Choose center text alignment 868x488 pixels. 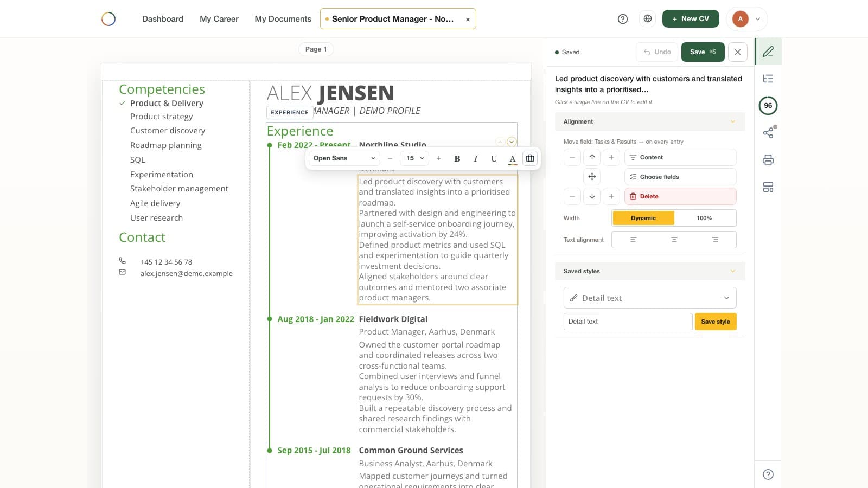674,240
